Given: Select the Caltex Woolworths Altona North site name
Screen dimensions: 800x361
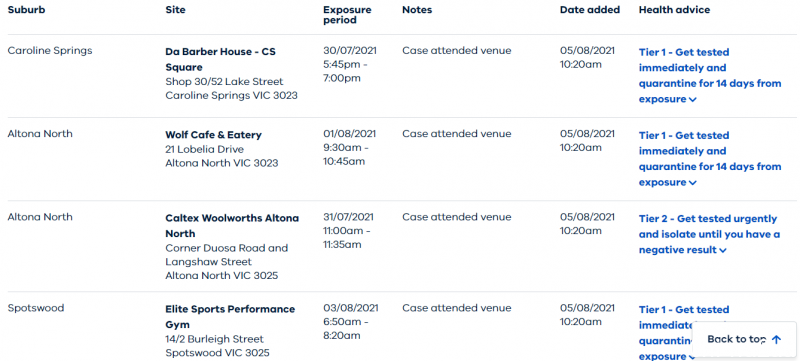Looking at the screenshot, I should click(x=232, y=225).
